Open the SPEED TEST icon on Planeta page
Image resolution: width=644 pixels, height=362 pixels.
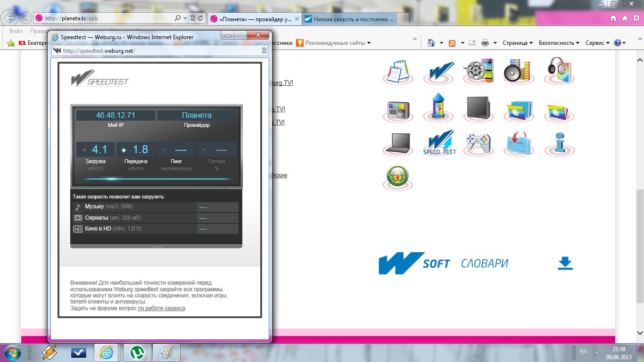(x=439, y=143)
